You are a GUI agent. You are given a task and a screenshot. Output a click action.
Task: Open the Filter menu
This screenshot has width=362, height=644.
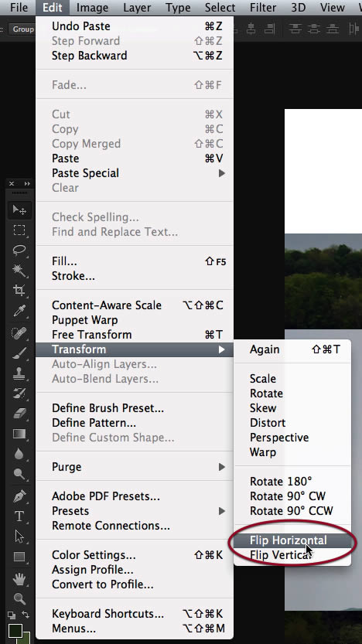(262, 8)
